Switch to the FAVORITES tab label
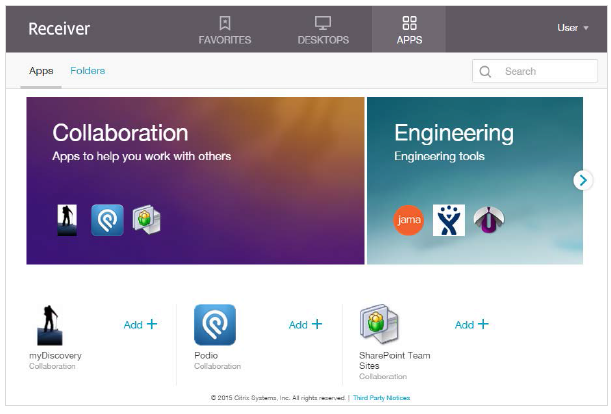Screen dimensions: 611x414 click(225, 40)
